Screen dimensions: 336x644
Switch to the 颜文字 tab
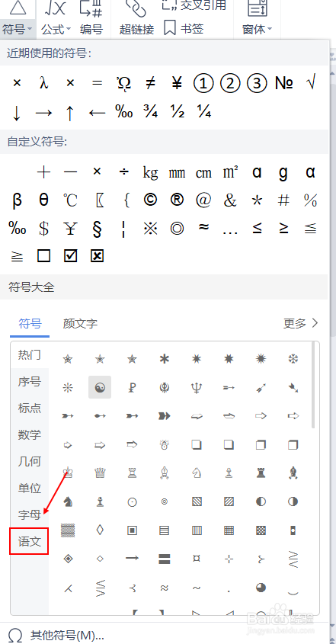point(80,324)
